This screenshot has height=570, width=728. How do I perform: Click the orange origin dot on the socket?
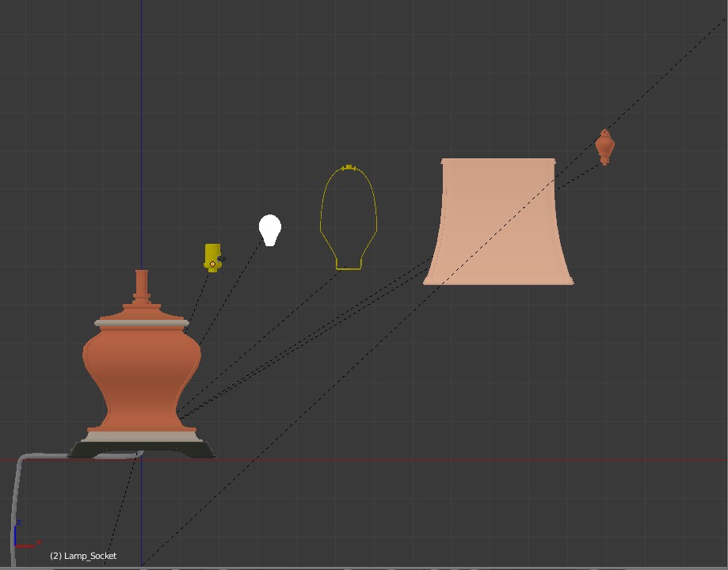[x=212, y=264]
